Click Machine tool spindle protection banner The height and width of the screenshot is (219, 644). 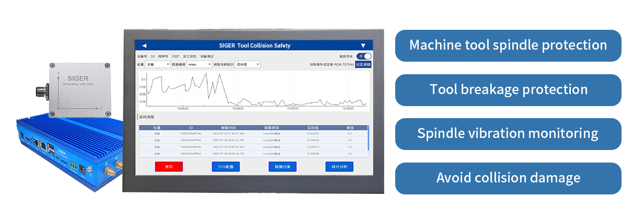coord(508,45)
